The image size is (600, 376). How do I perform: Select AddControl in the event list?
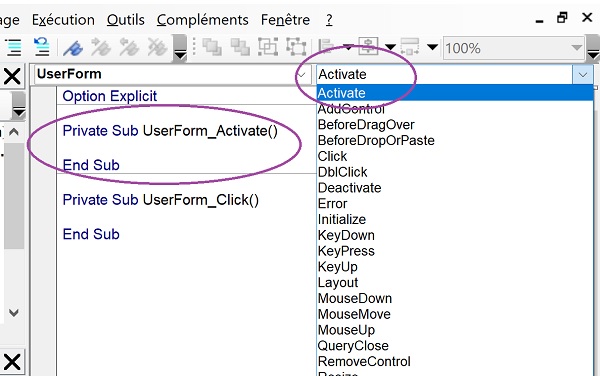pos(455,109)
